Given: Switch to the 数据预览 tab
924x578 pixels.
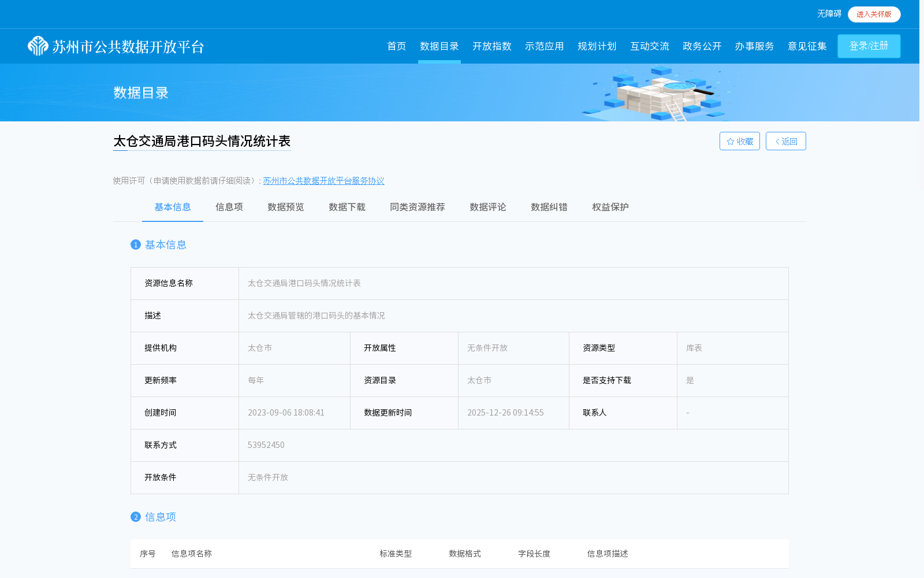Looking at the screenshot, I should coord(286,207).
